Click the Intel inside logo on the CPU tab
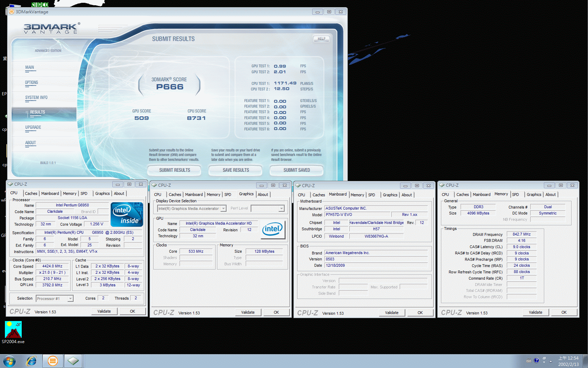 pyautogui.click(x=127, y=214)
